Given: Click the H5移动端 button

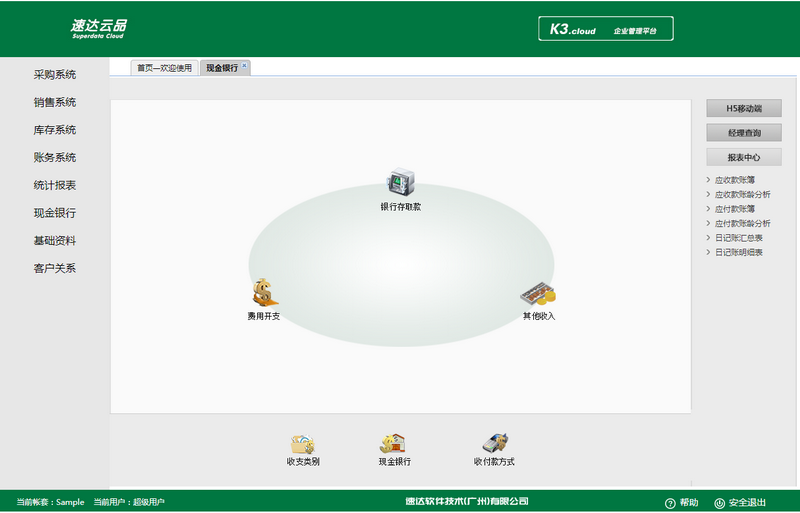Looking at the screenshot, I should (x=743, y=108).
